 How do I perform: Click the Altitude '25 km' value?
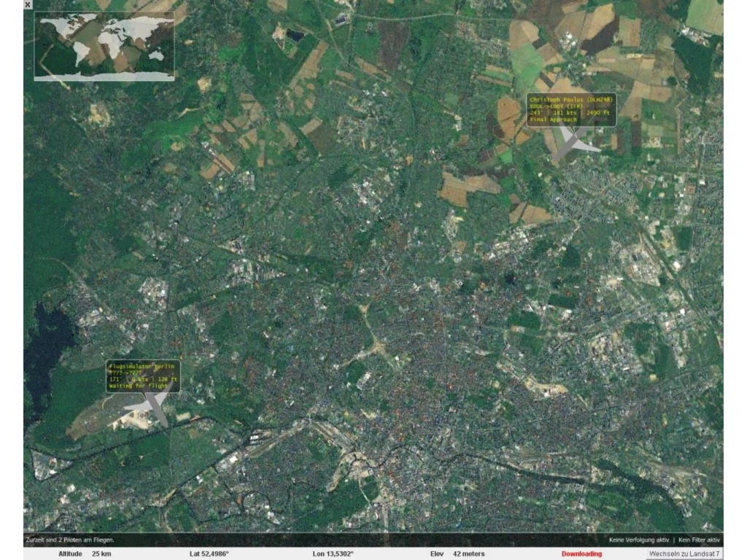point(101,554)
